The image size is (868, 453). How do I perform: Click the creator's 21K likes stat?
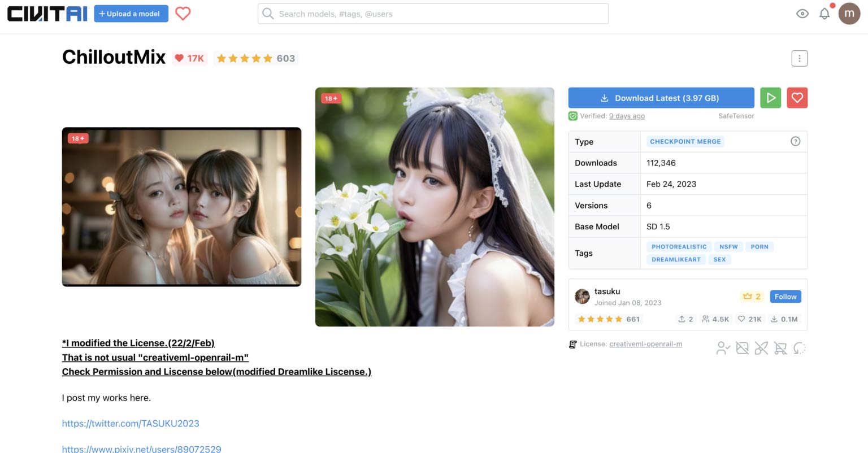(x=749, y=319)
